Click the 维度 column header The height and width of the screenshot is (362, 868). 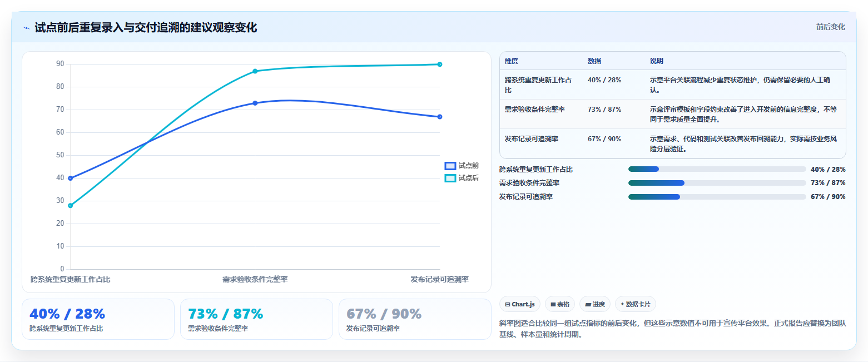512,61
